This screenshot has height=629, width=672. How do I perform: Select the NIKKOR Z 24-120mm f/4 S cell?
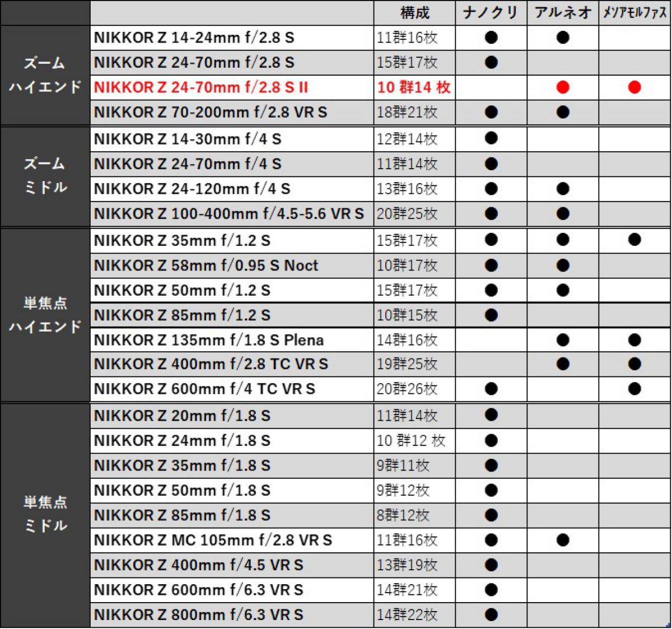[232, 189]
